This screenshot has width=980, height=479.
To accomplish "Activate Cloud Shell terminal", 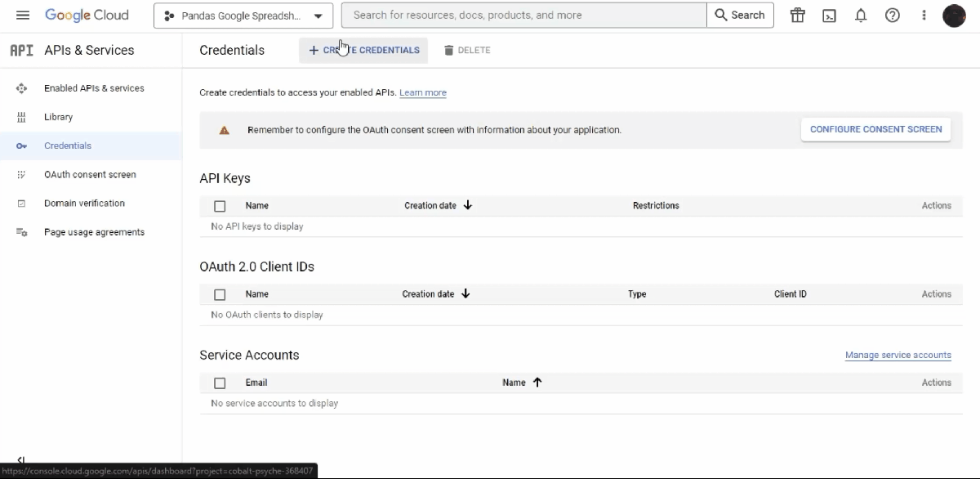I will click(x=830, y=15).
